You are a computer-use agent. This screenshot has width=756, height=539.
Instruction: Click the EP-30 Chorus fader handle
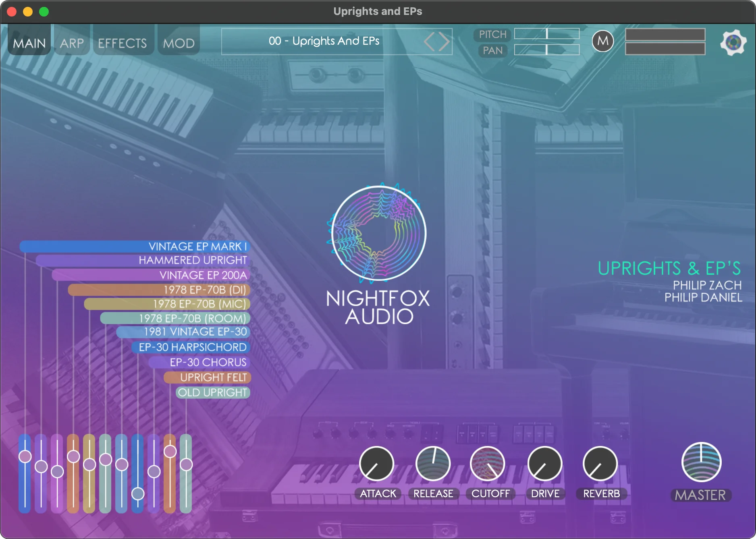click(154, 471)
